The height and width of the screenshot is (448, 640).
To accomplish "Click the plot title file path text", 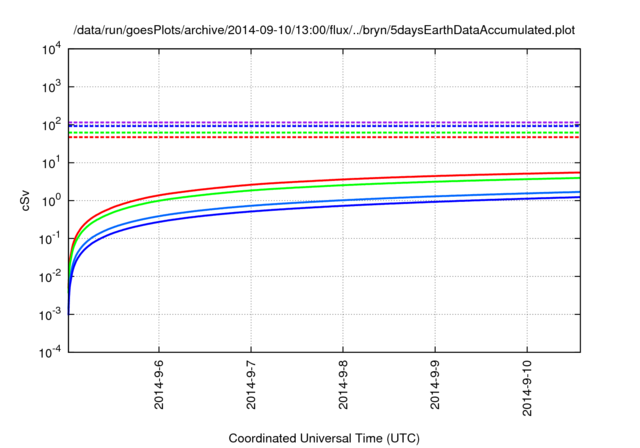I will [324, 30].
